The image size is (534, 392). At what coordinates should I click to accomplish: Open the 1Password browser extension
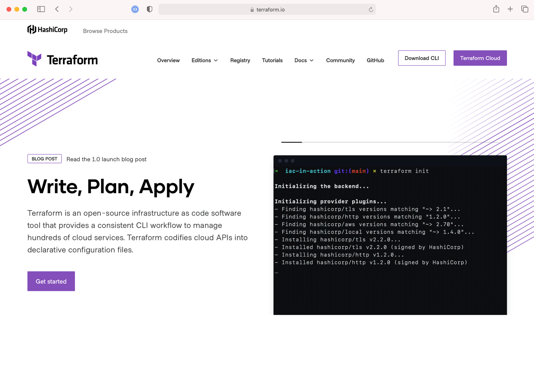pos(135,9)
